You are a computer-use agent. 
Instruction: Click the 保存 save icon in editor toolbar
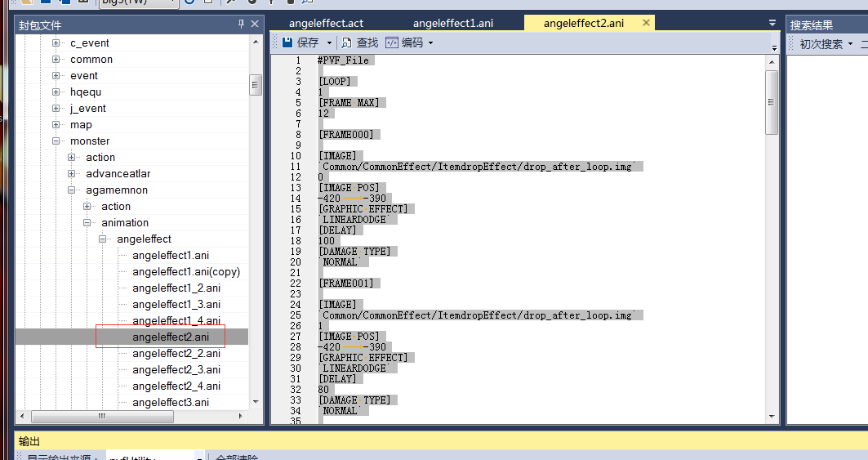coord(287,42)
